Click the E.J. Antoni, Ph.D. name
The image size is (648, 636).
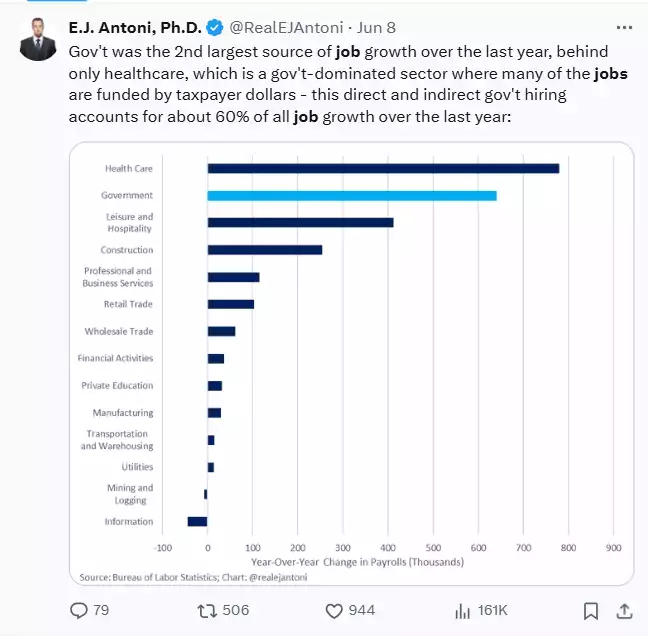click(135, 27)
